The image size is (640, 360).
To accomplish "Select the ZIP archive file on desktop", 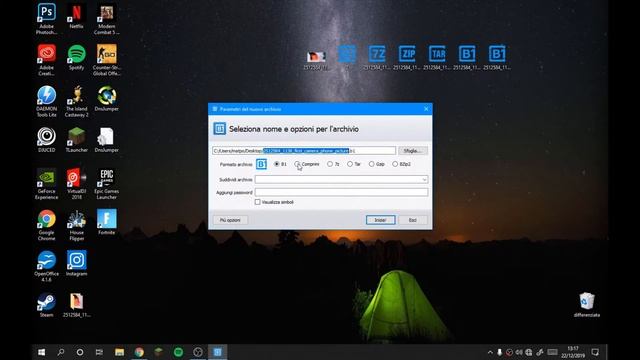I will pyautogui.click(x=407, y=58).
